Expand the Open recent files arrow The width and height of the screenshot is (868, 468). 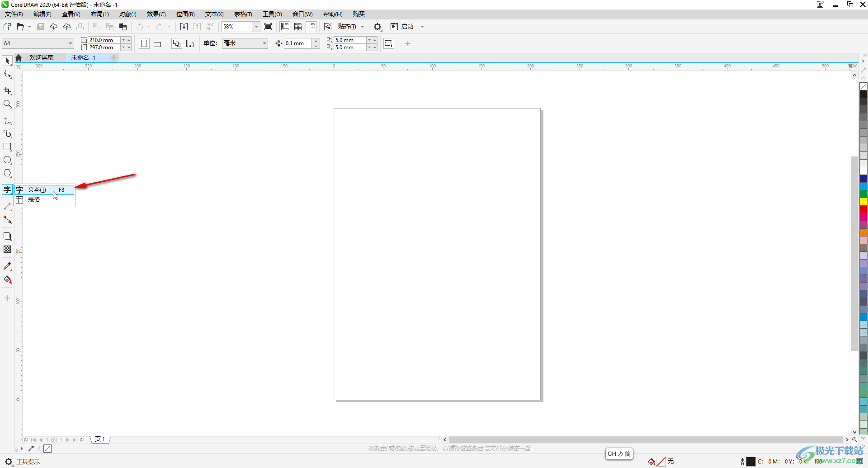click(x=29, y=27)
